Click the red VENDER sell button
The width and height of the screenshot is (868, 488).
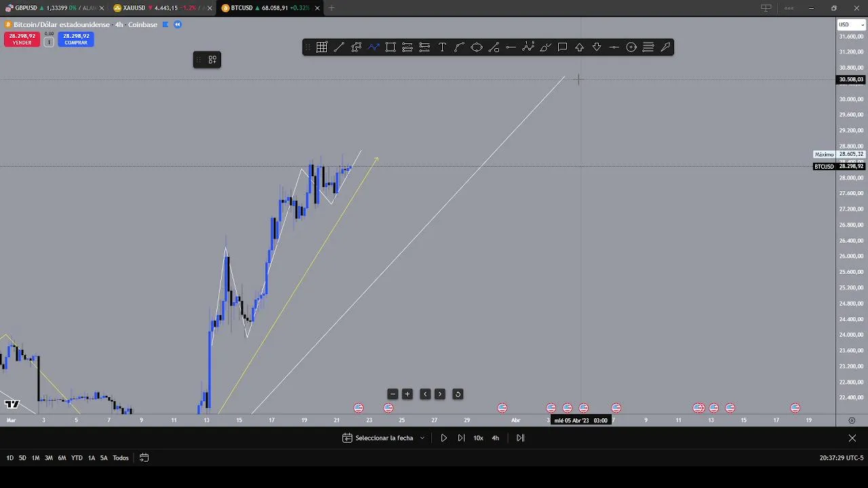tap(22, 39)
